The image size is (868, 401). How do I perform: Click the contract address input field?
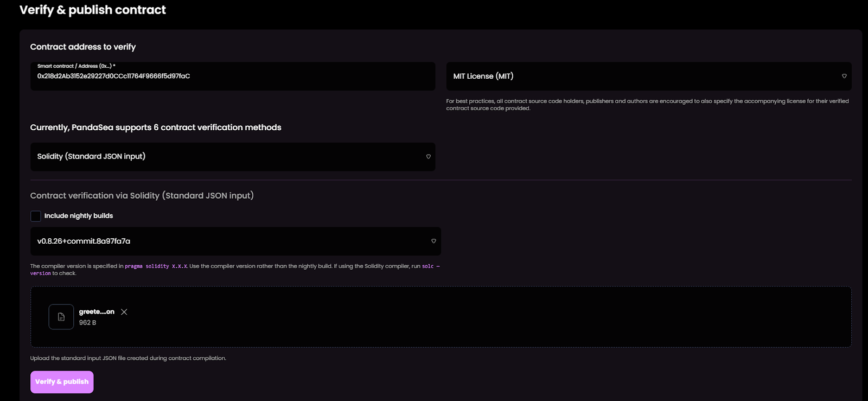pos(233,77)
